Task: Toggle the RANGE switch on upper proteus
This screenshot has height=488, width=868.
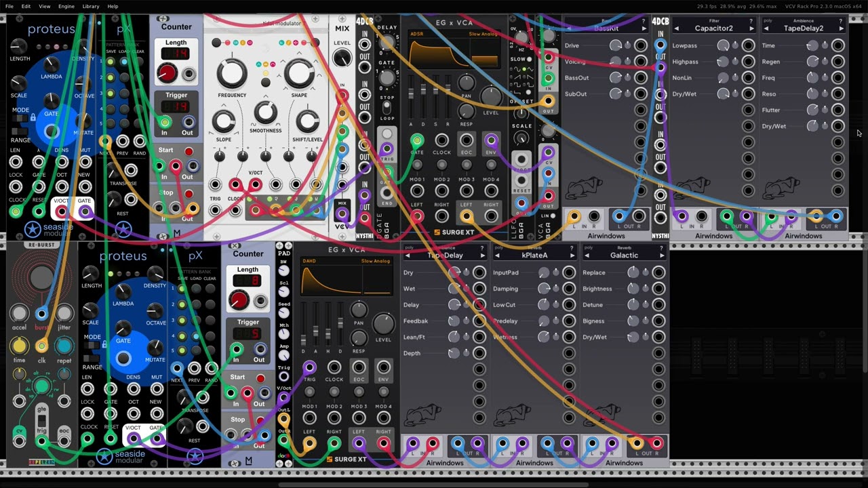Action: click(21, 130)
